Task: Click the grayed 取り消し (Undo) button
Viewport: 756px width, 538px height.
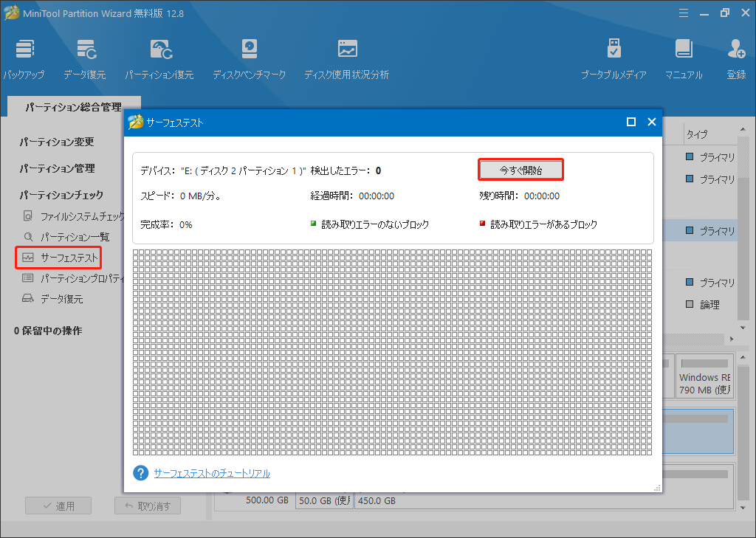Action: [147, 506]
